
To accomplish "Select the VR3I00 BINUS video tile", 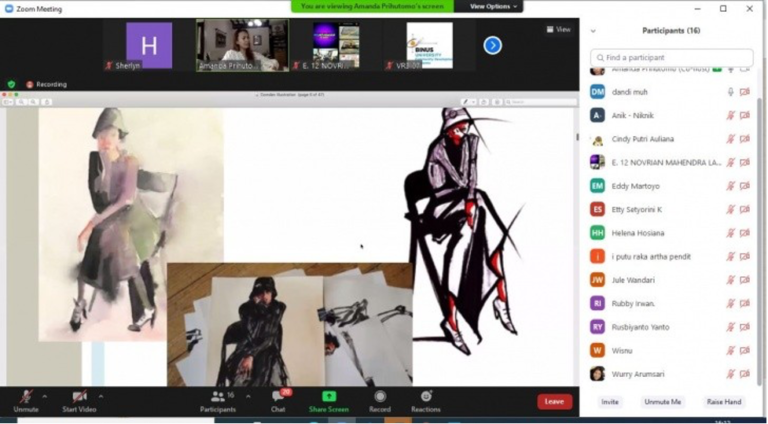I will 429,46.
